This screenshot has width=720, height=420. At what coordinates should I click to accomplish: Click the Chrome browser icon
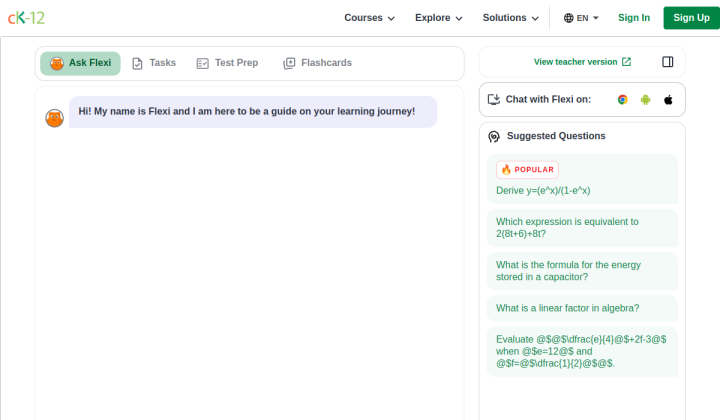point(623,100)
